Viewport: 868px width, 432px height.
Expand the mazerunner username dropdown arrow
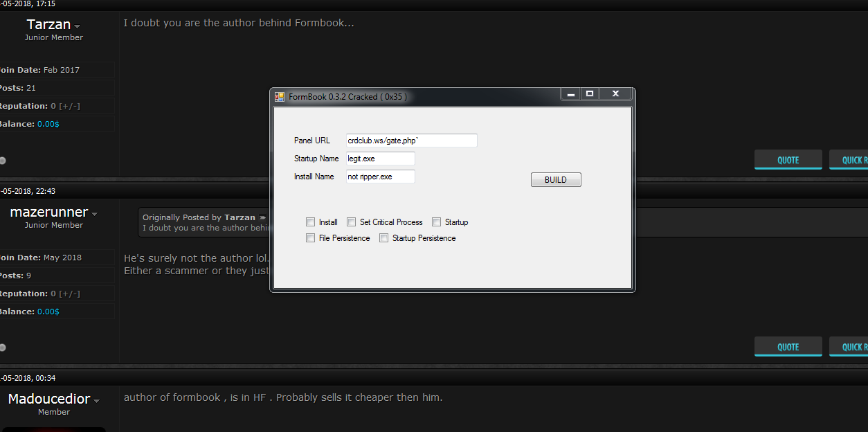tap(94, 214)
